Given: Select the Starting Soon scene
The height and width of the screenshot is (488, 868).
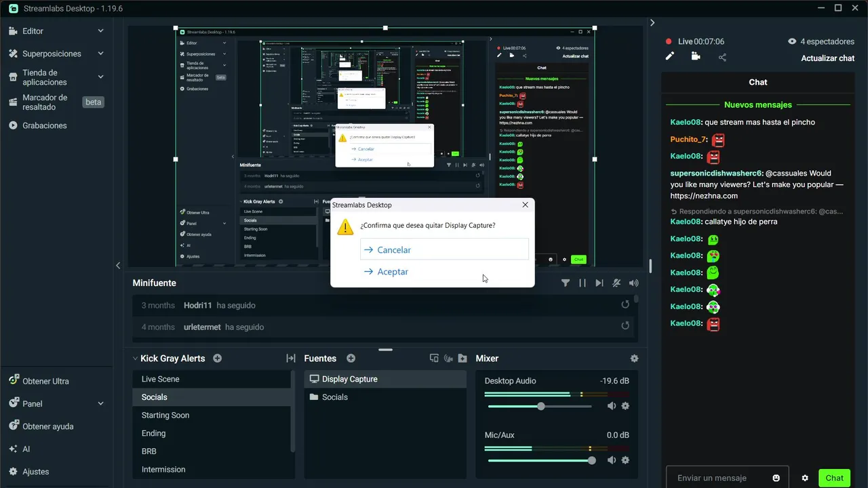Looking at the screenshot, I should [212, 415].
